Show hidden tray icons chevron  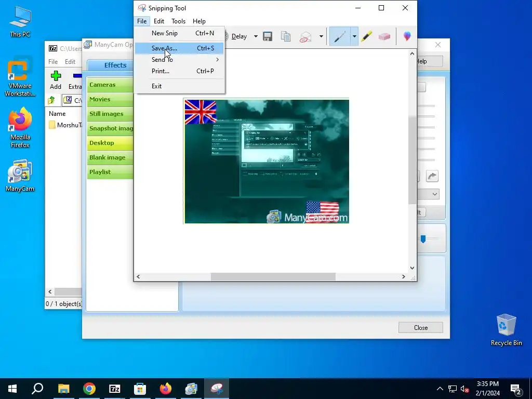click(440, 389)
